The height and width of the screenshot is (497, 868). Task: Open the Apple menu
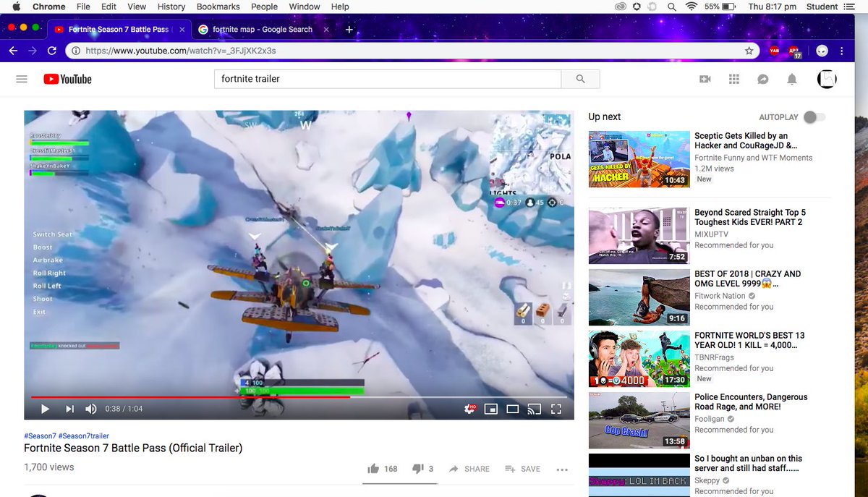tap(16, 7)
